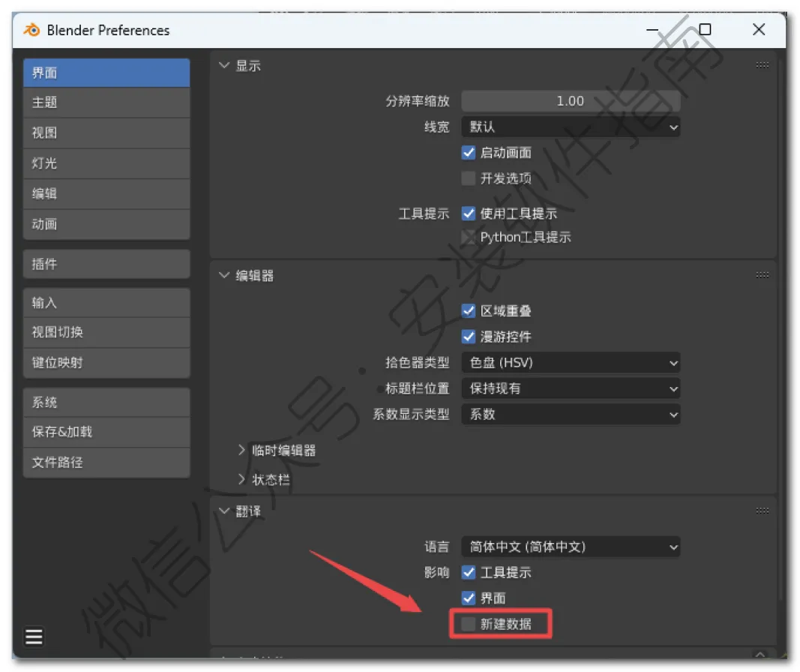
Task: Open 系数显示类型 dropdown
Action: point(571,414)
